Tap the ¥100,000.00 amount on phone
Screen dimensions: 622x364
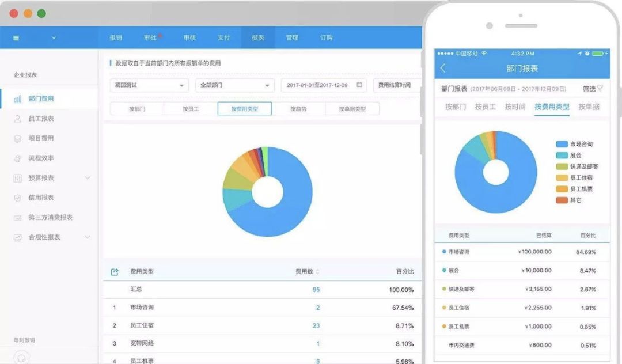[534, 252]
